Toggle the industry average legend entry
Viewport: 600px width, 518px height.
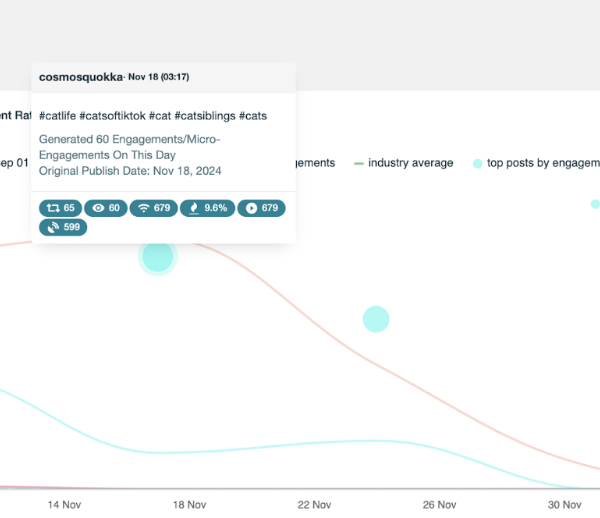[409, 163]
